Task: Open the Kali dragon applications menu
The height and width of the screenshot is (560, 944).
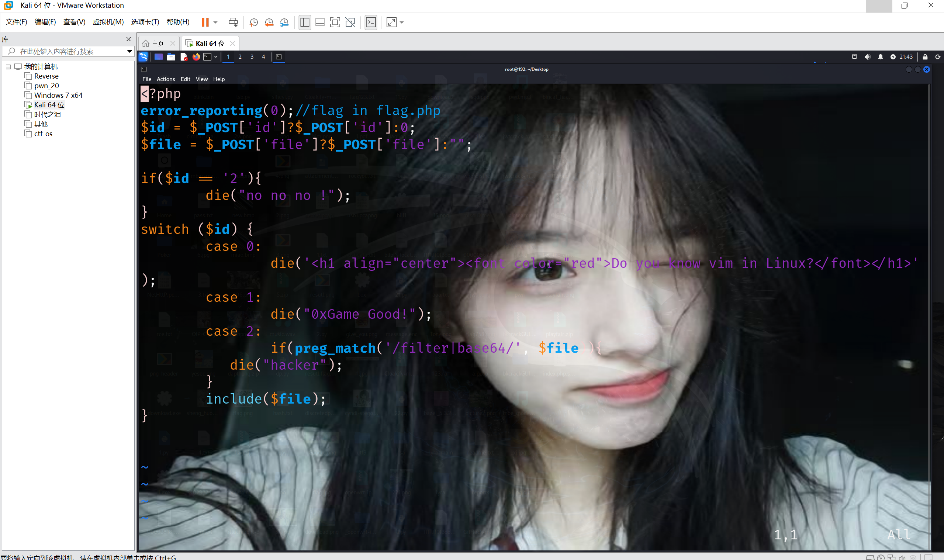Action: [143, 56]
